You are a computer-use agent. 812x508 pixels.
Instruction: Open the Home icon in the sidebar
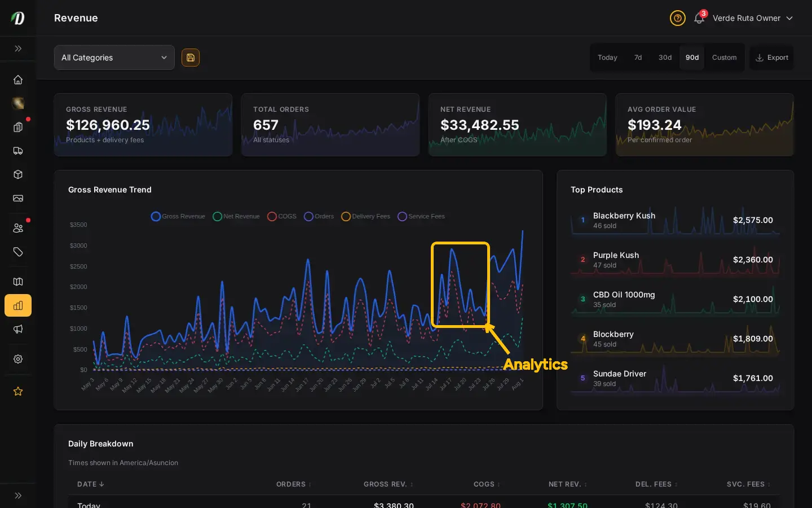coord(18,80)
